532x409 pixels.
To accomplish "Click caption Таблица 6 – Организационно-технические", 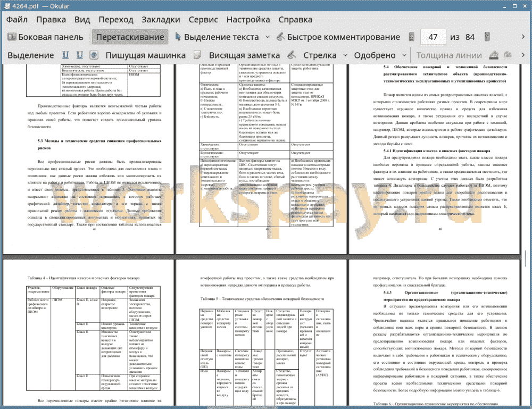I will click(435, 404).
